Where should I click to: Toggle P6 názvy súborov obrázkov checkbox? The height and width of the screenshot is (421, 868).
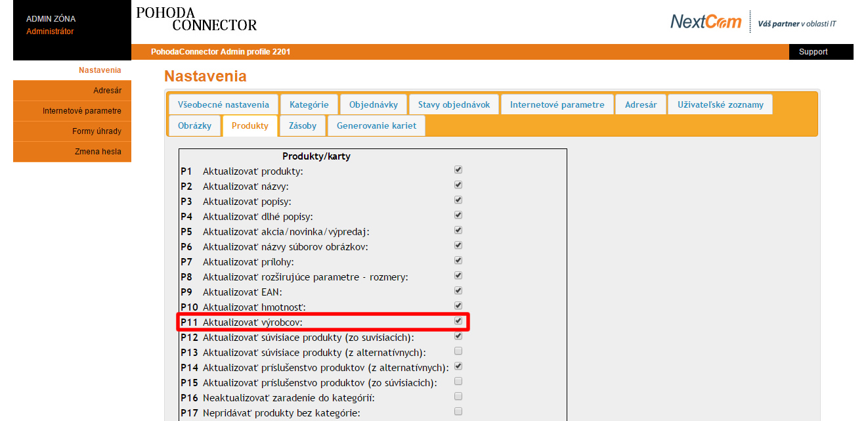[458, 245]
